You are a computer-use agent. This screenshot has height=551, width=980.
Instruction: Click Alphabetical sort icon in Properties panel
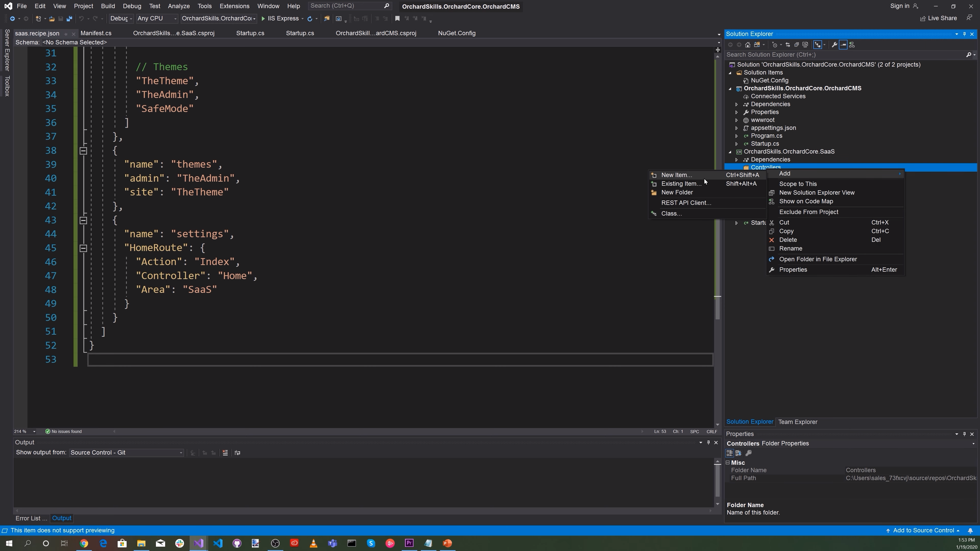pos(738,453)
